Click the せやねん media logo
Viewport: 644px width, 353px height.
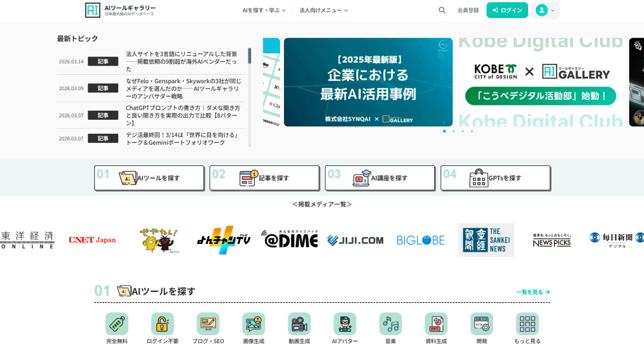pos(159,240)
